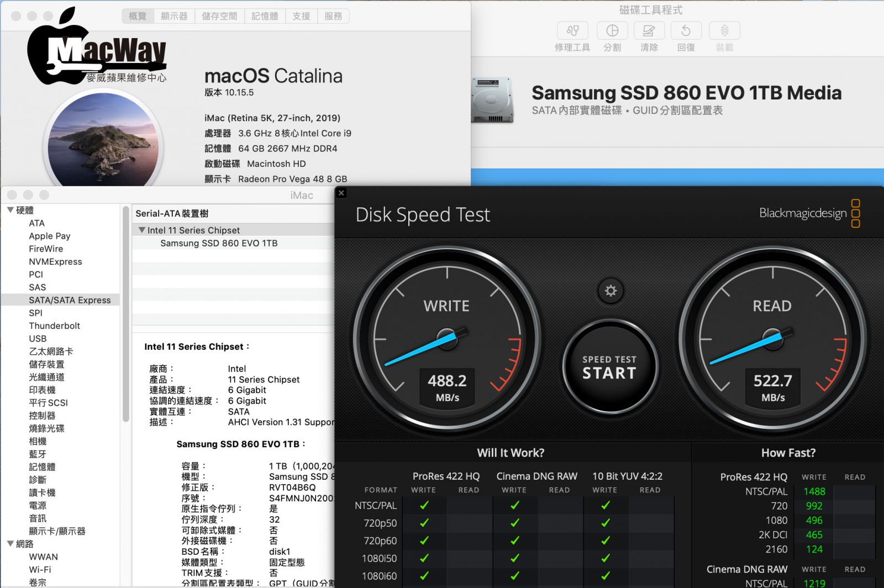The image size is (884, 588).
Task: Select 電源 in sidebar
Action: pyautogui.click(x=38, y=506)
